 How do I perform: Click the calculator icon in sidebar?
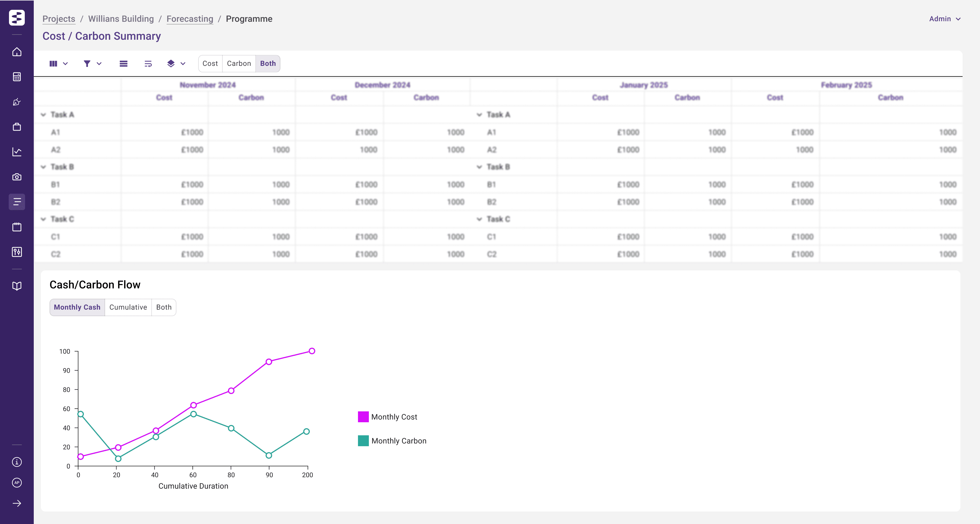click(x=17, y=77)
